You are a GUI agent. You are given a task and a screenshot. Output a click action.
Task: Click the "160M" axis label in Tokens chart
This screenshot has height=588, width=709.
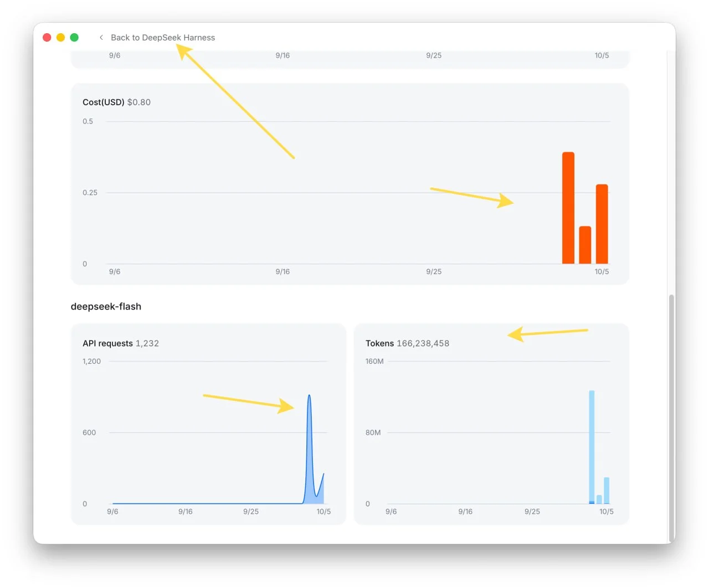374,362
